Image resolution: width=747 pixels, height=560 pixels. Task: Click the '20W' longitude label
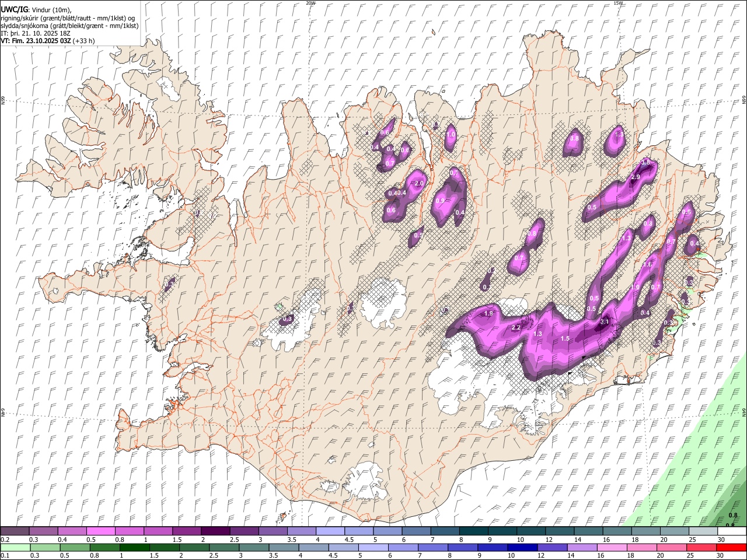[x=310, y=3]
